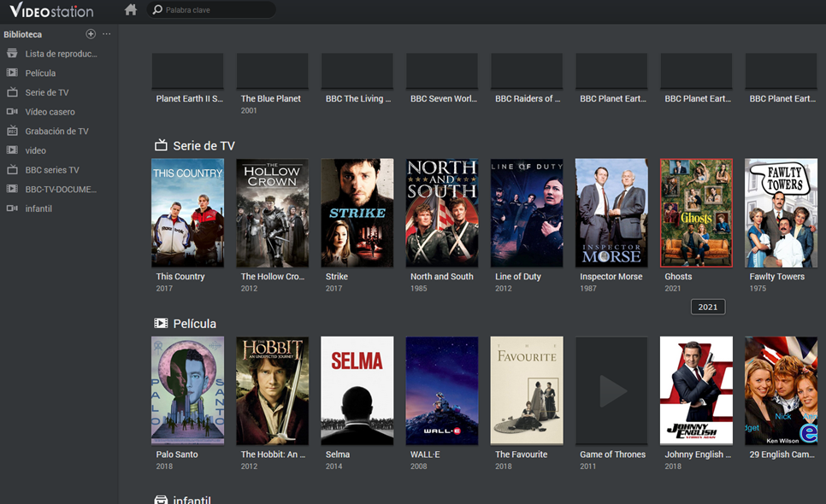Screen dimensions: 826x504
Task: Open Line of Duty poster
Action: [527, 213]
